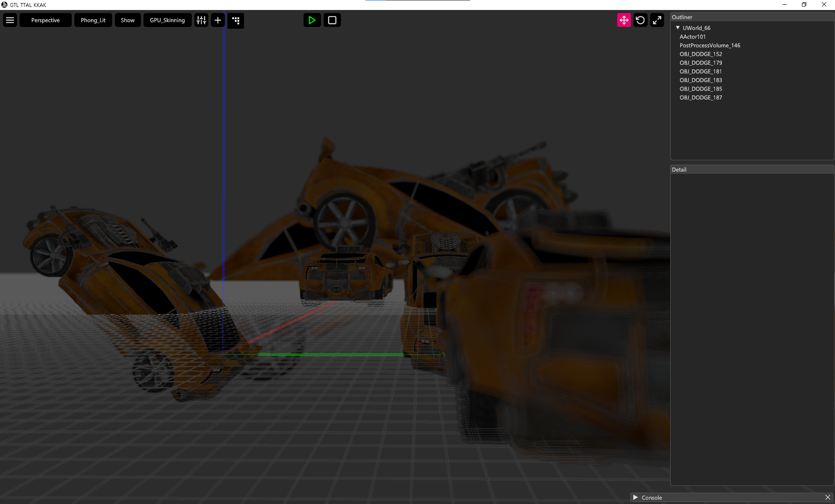Expand the Console panel
Viewport: 835px width, 504px height.
tap(635, 497)
